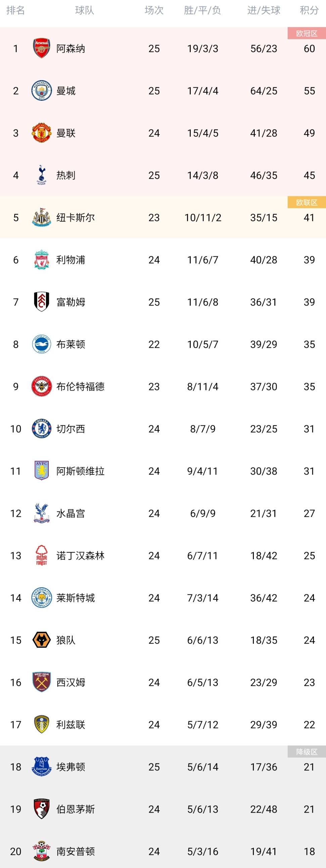The height and width of the screenshot is (868, 326).
Task: Select the Brighton seagull badge
Action: 42,344
